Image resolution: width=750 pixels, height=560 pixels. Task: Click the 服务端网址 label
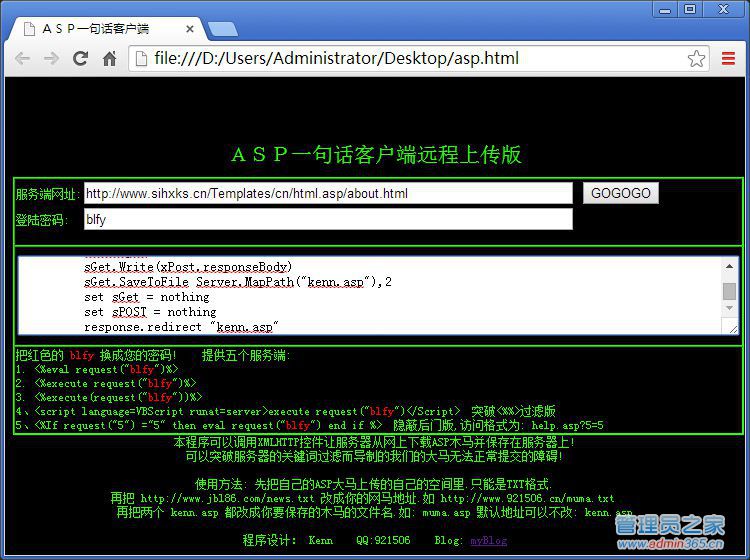47,194
